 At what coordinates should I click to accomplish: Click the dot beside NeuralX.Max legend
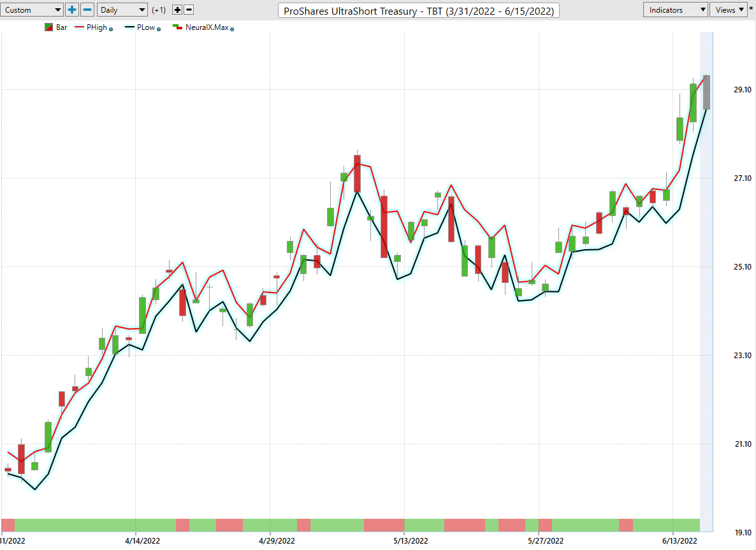(x=232, y=29)
